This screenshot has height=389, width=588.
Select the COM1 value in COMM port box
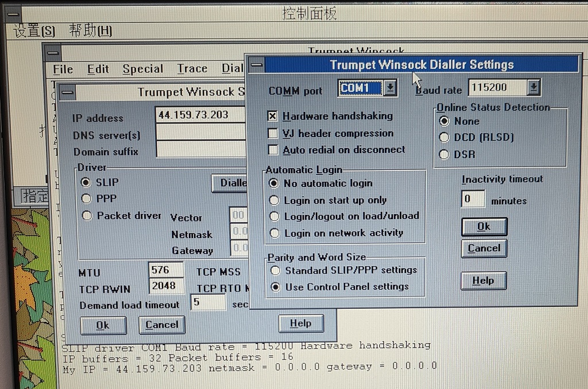pyautogui.click(x=360, y=88)
